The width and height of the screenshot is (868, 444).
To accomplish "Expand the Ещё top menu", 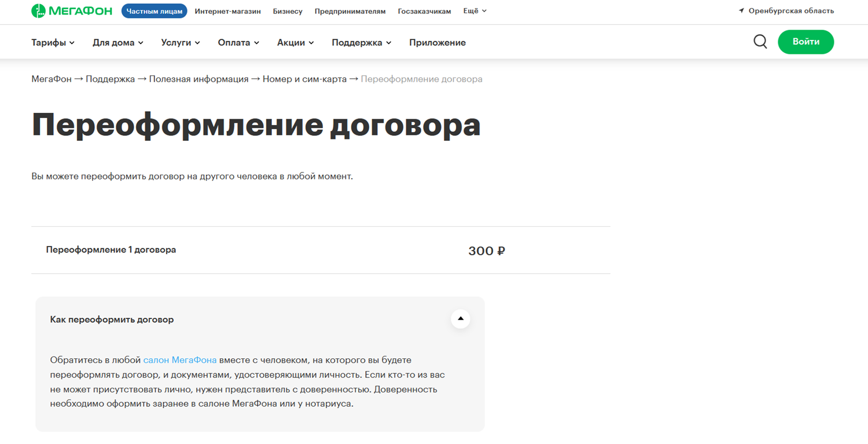I will point(475,11).
